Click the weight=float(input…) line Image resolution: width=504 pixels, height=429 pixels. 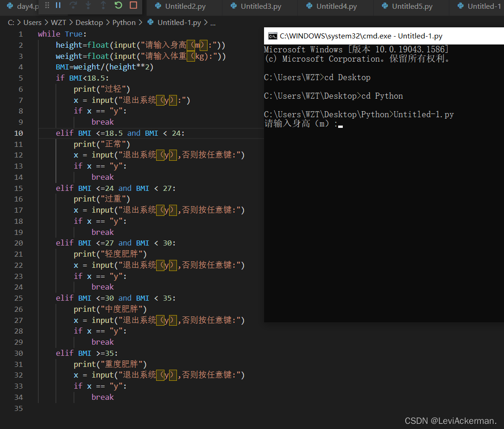[141, 56]
